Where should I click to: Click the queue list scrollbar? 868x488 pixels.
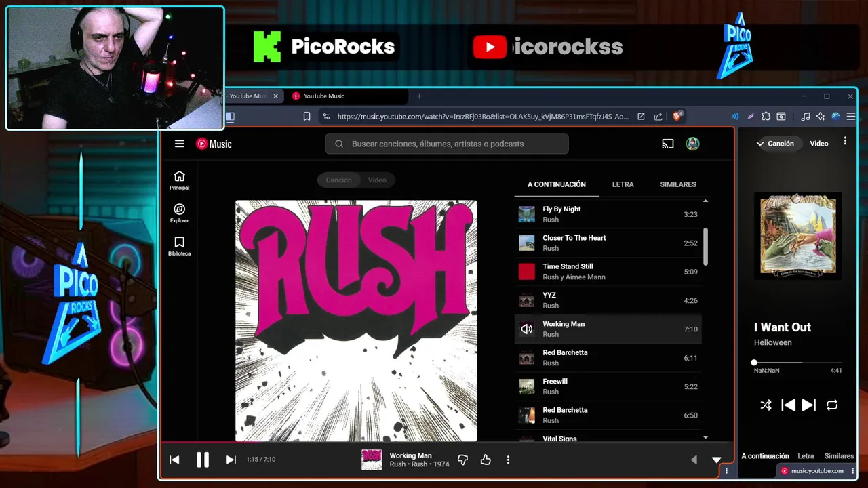tap(705, 247)
